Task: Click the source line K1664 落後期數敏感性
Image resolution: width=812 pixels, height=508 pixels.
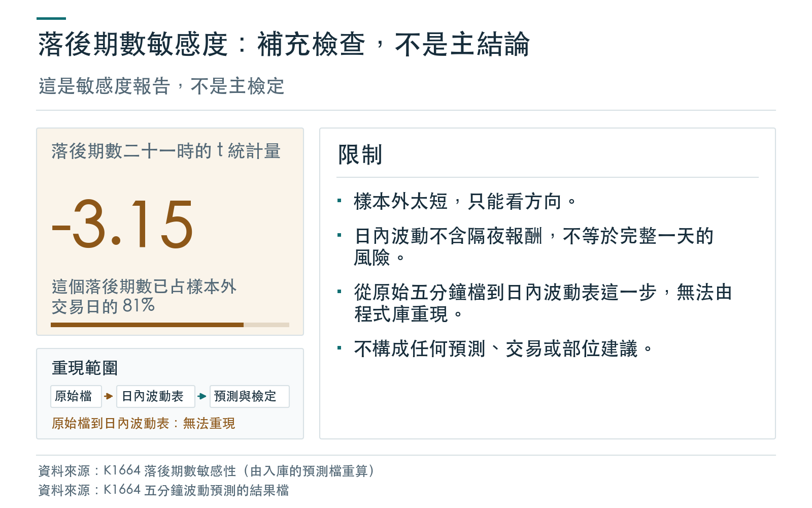Action: click(x=208, y=471)
